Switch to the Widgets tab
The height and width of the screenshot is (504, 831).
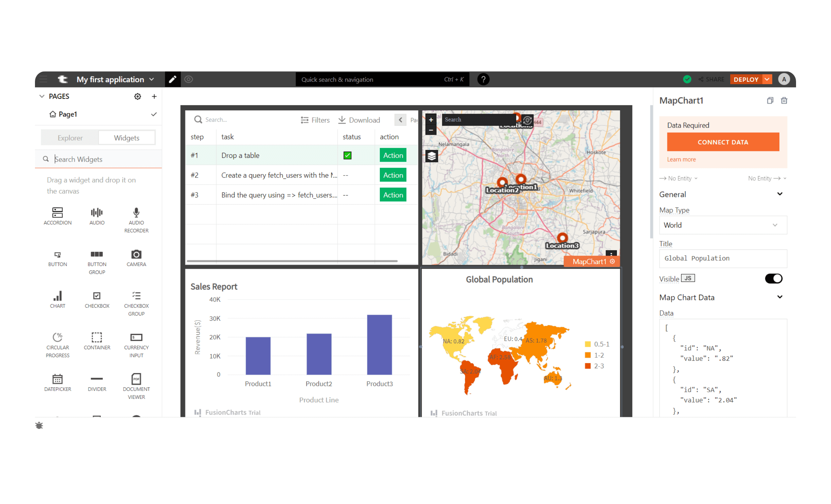(127, 138)
